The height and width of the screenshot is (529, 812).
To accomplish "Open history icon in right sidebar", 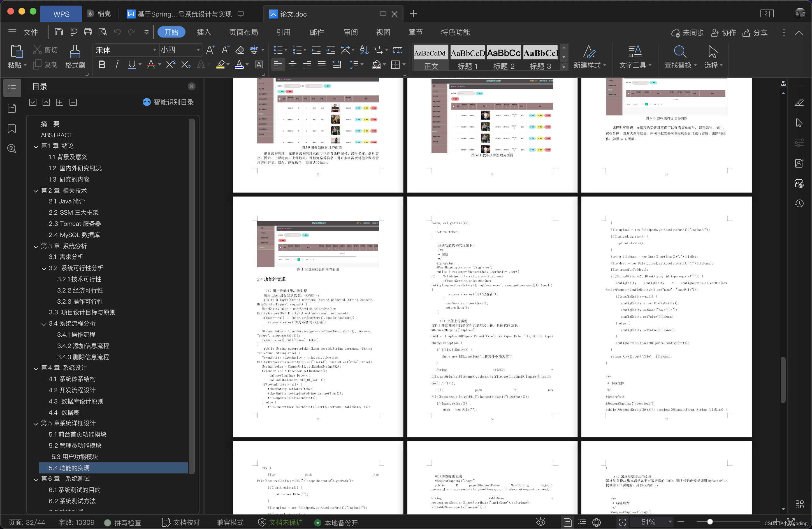I will point(799,204).
